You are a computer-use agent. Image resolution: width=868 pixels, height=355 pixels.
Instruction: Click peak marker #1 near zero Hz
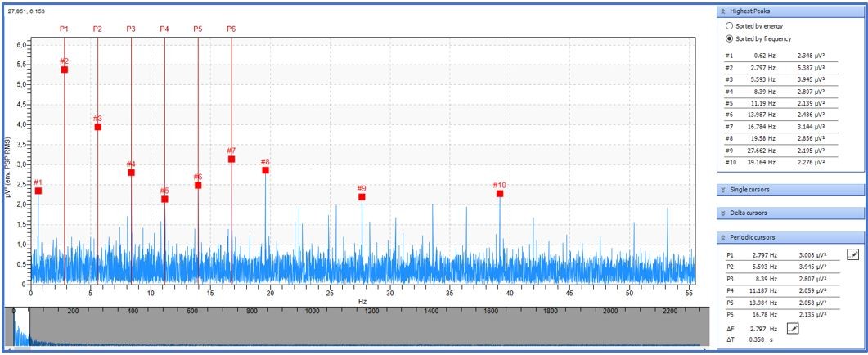[x=38, y=191]
